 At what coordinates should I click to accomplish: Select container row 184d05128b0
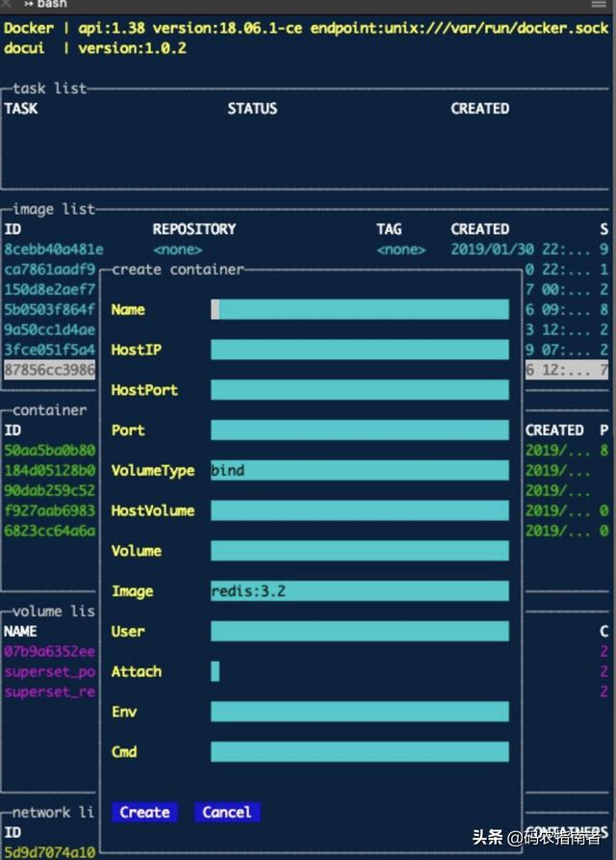(50, 471)
